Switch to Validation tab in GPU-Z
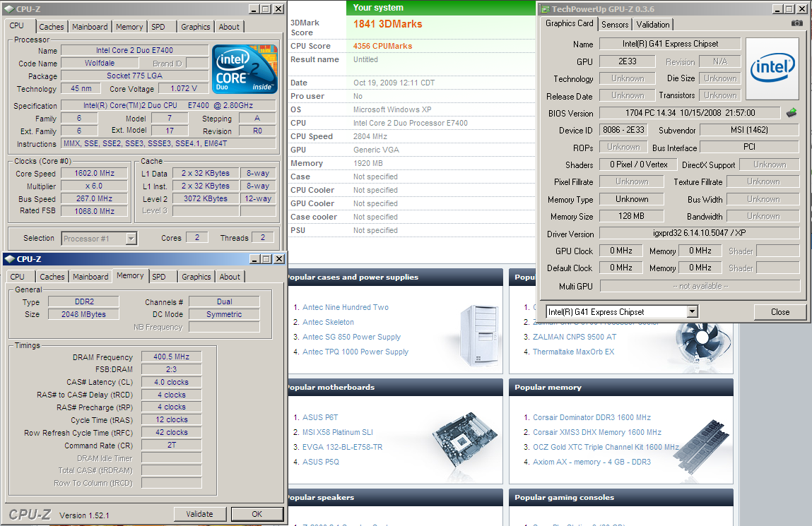Image resolution: width=812 pixels, height=526 pixels. point(652,25)
